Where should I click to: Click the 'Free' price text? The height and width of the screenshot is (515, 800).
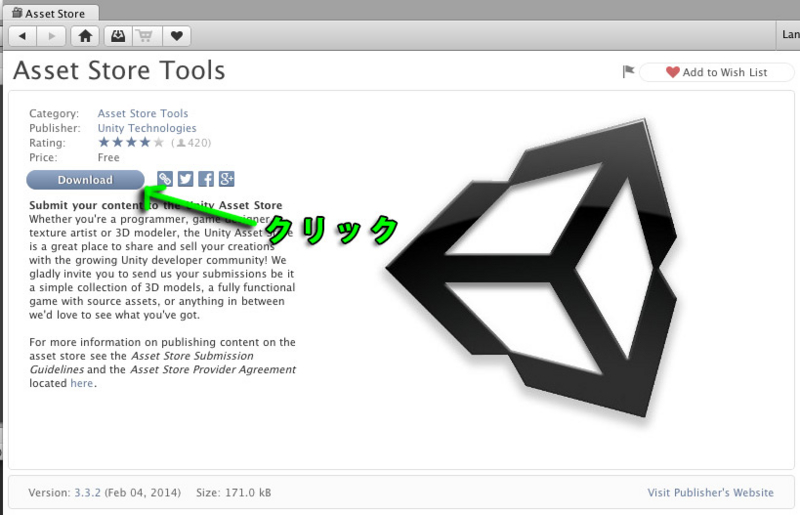click(x=109, y=157)
